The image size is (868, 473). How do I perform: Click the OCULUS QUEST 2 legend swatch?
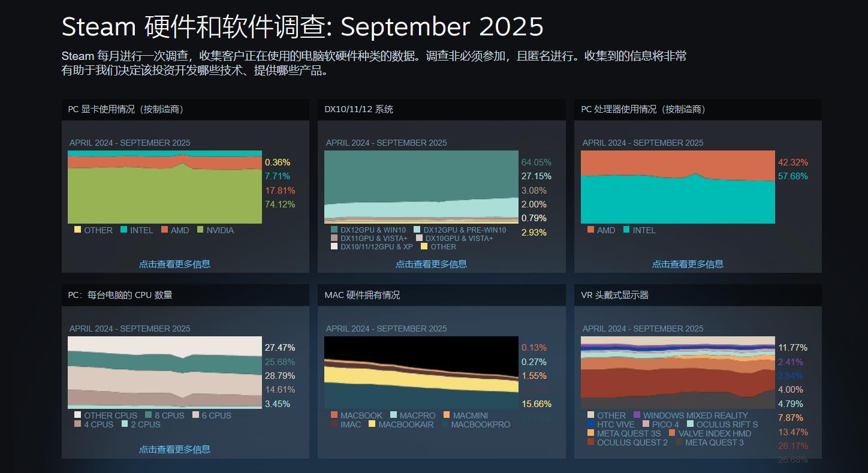tap(591, 442)
